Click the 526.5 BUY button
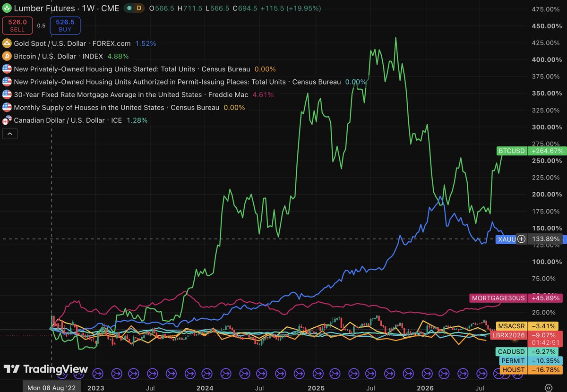The width and height of the screenshot is (567, 392). pyautogui.click(x=65, y=26)
